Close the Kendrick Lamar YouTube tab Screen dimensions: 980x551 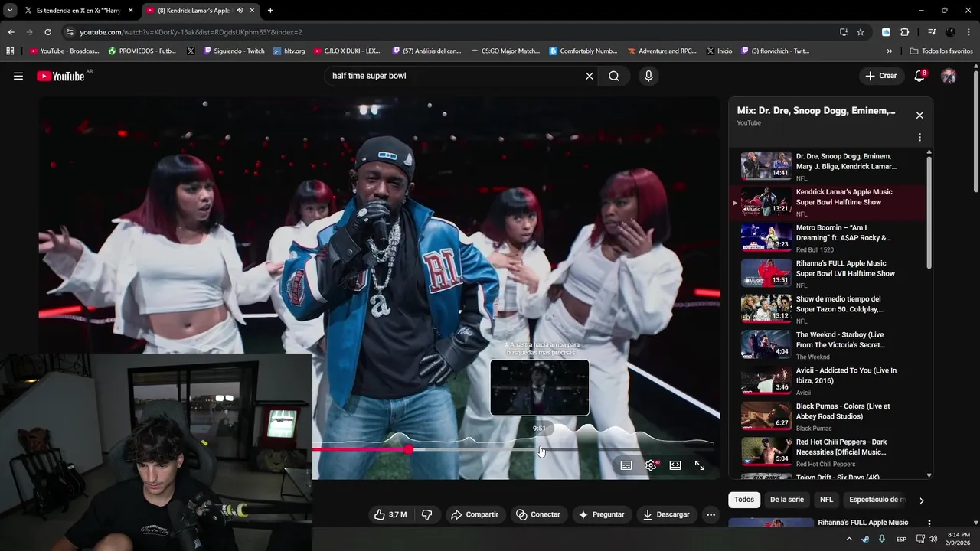click(253, 11)
